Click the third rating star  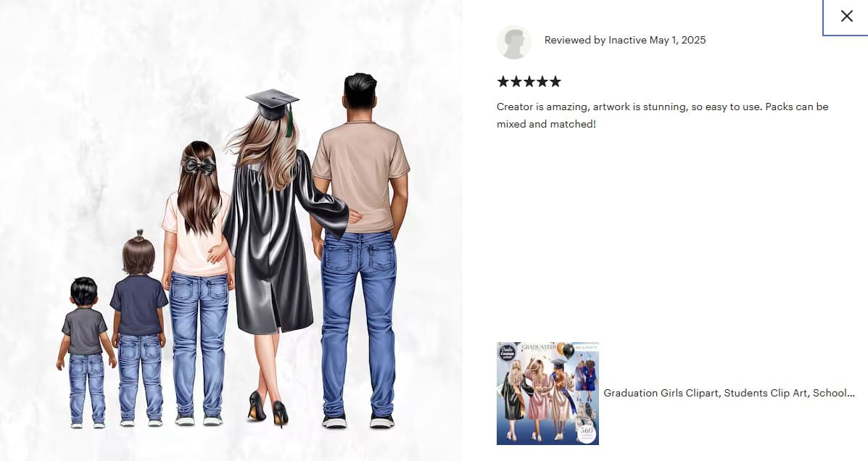529,82
